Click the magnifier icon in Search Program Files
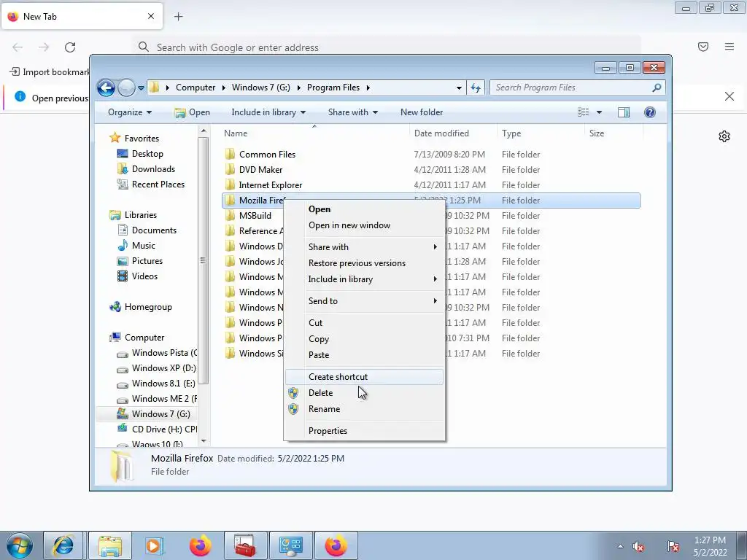This screenshot has width=747, height=560. 657,87
